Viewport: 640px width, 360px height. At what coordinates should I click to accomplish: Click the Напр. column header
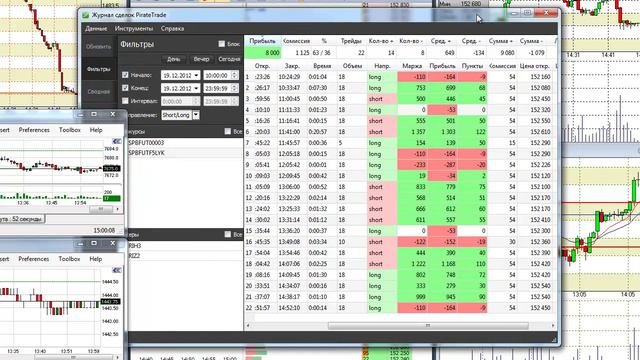[x=382, y=66]
